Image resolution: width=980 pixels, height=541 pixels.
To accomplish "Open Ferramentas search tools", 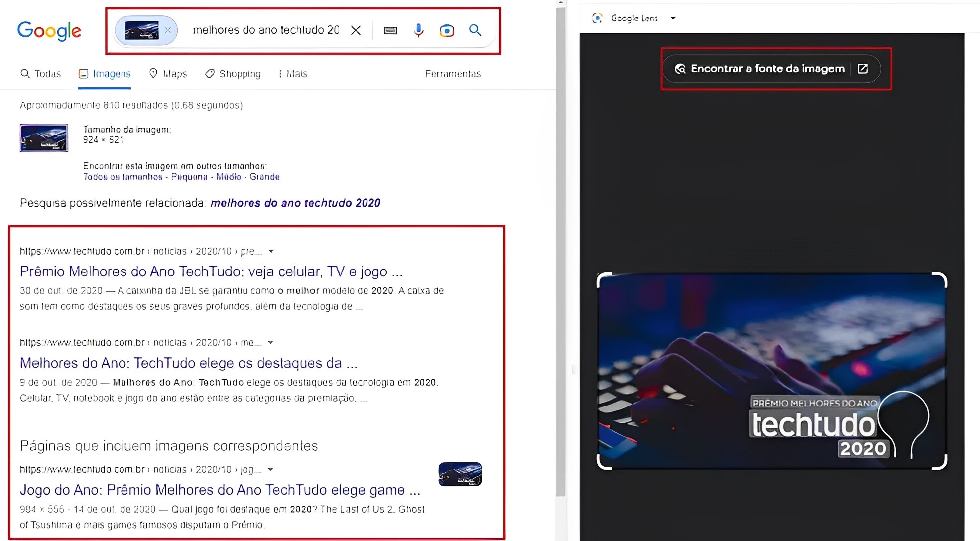I will (x=453, y=74).
